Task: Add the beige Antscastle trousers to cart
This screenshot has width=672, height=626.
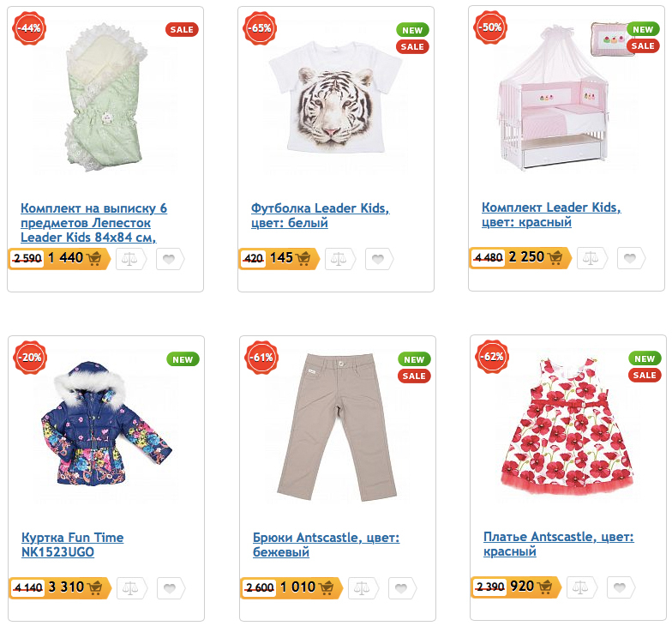Action: 327,588
